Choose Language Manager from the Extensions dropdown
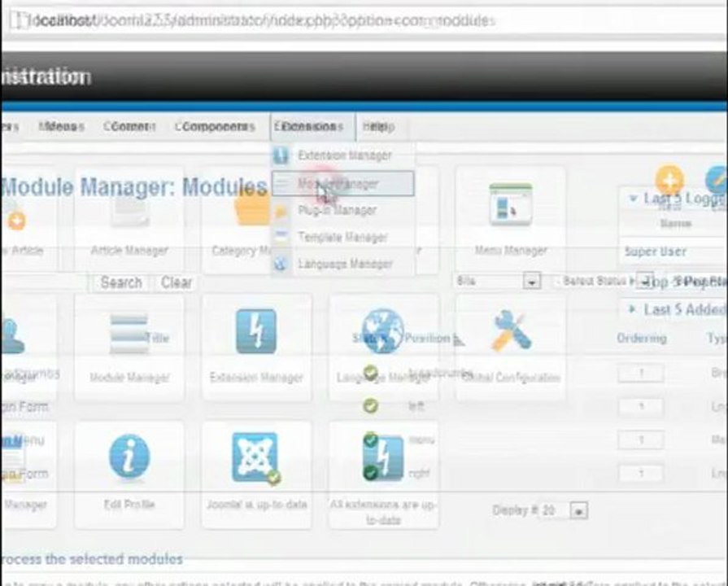The image size is (728, 586). tap(342, 264)
